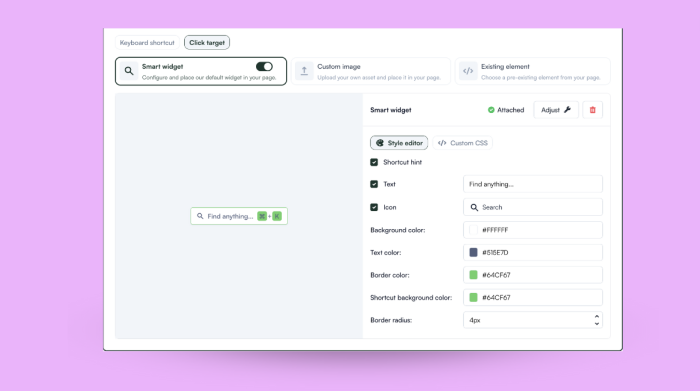Increase Border radius with the up arrow

(x=597, y=316)
